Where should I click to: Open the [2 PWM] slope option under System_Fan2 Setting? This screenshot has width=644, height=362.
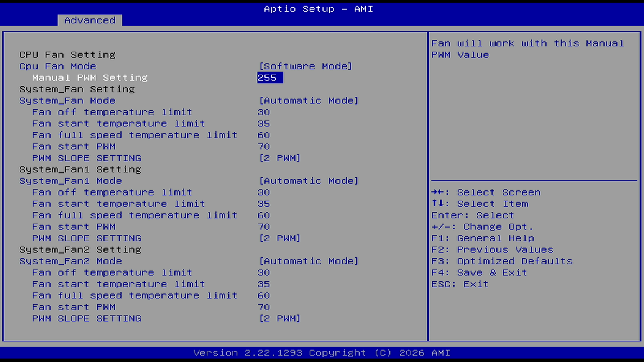coord(280,319)
